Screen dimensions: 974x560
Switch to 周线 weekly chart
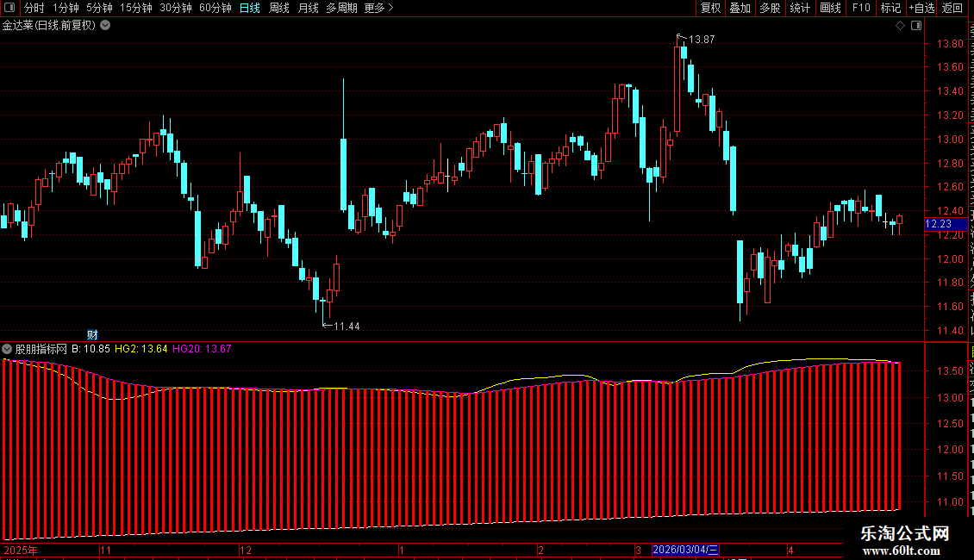point(279,8)
